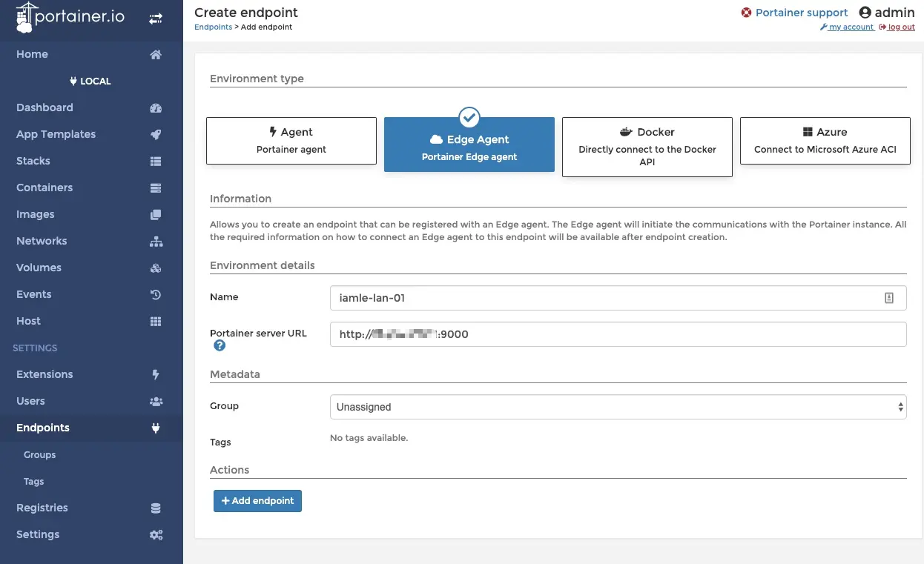Click the LOCAL endpoint label
The image size is (924, 564).
90,81
